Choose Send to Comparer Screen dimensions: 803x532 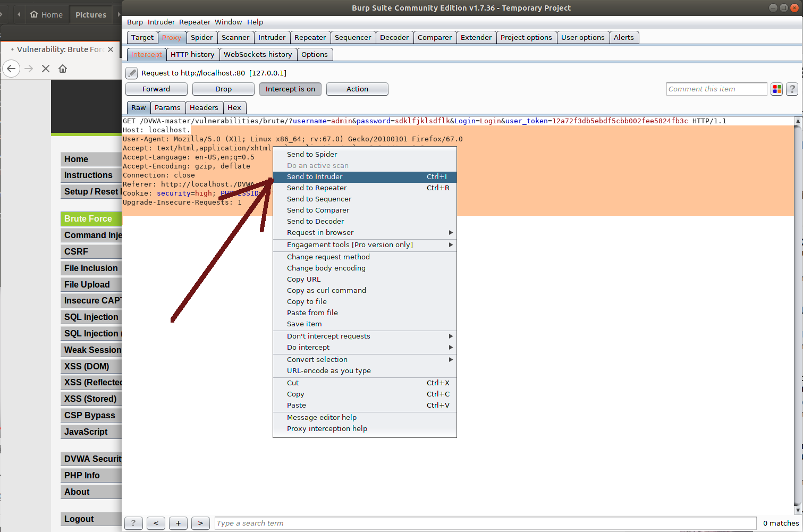pos(365,210)
